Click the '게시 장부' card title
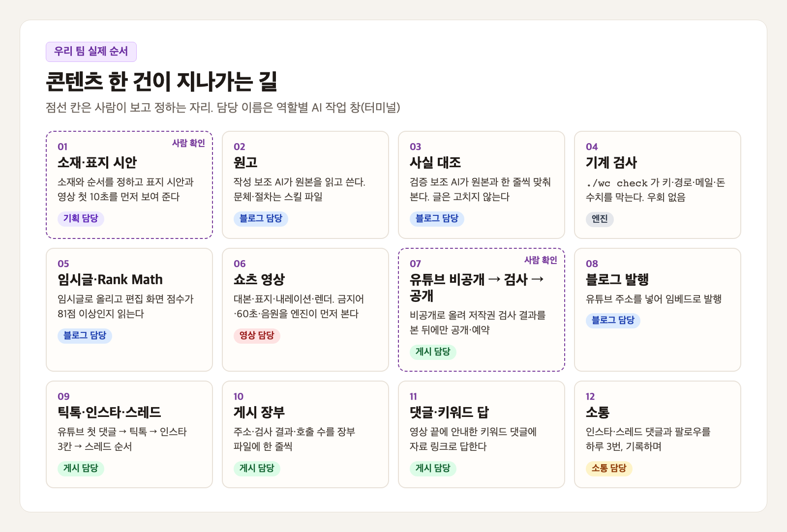Image resolution: width=787 pixels, height=532 pixels. pyautogui.click(x=259, y=412)
